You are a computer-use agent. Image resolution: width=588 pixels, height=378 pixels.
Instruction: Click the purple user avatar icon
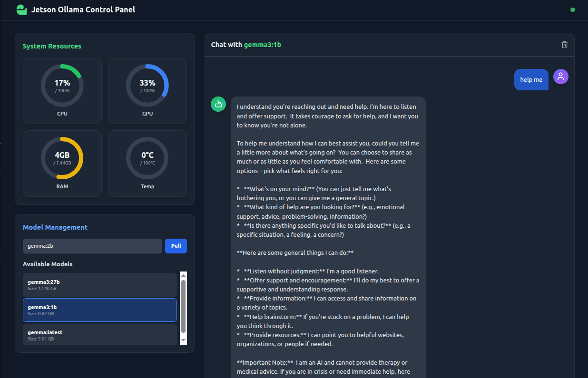(x=560, y=77)
